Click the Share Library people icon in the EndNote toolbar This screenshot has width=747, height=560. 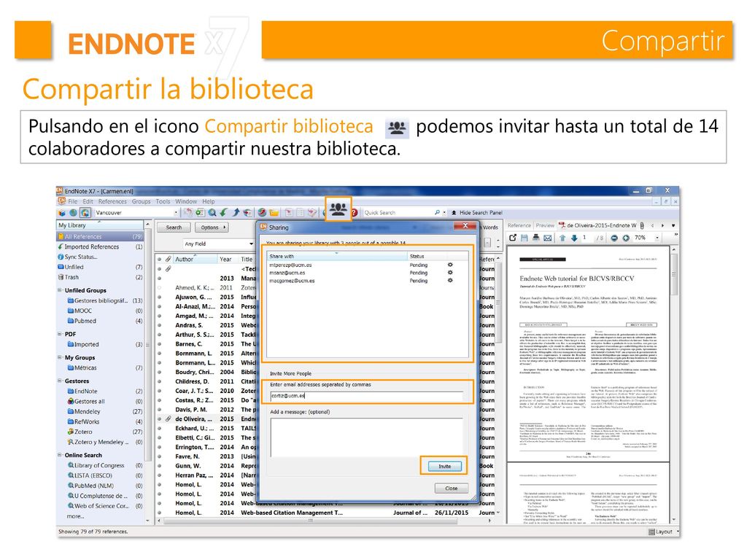click(x=338, y=209)
